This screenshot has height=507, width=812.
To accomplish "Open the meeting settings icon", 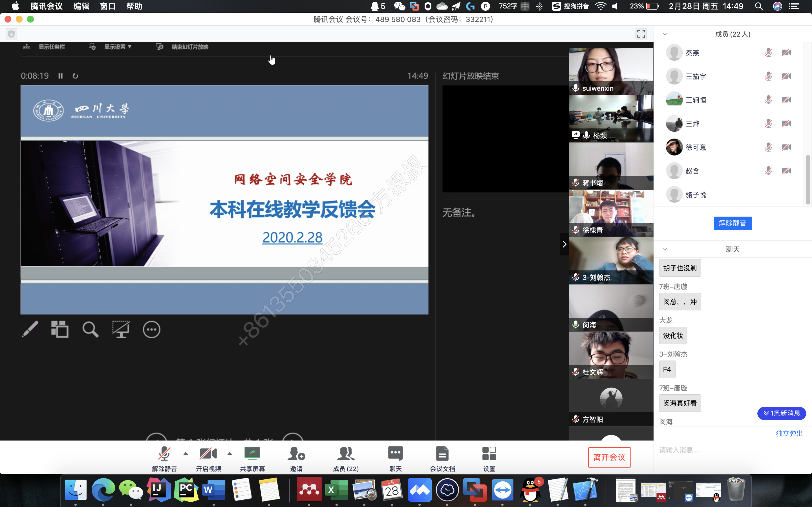I will tap(489, 454).
